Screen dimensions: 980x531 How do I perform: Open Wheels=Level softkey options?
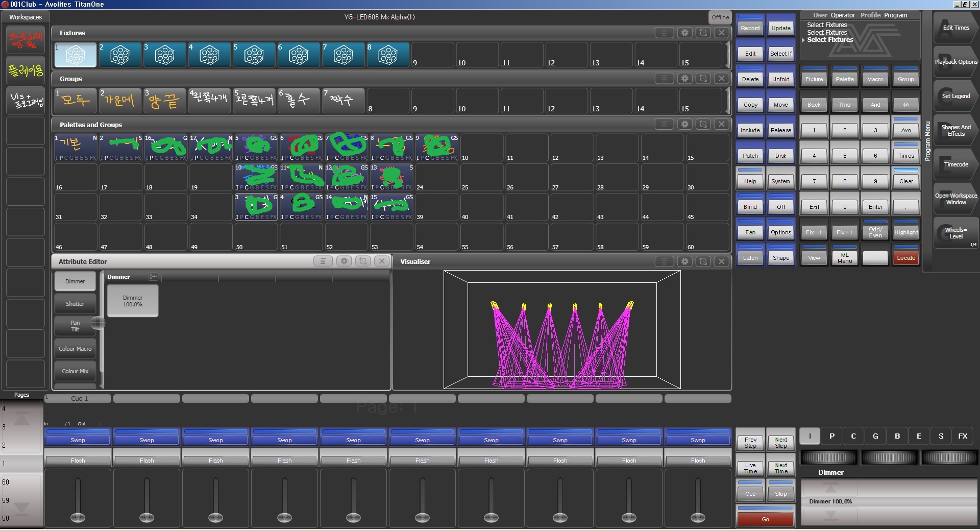coord(955,233)
